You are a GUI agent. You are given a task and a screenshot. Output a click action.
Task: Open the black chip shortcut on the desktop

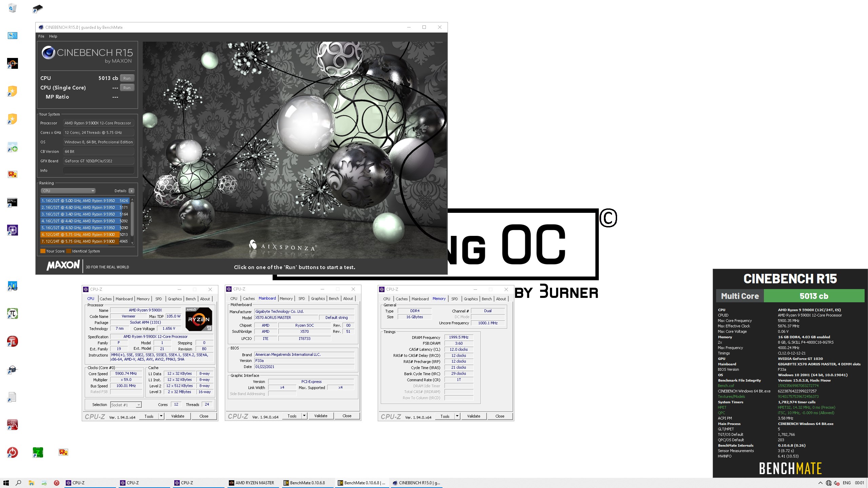38,8
